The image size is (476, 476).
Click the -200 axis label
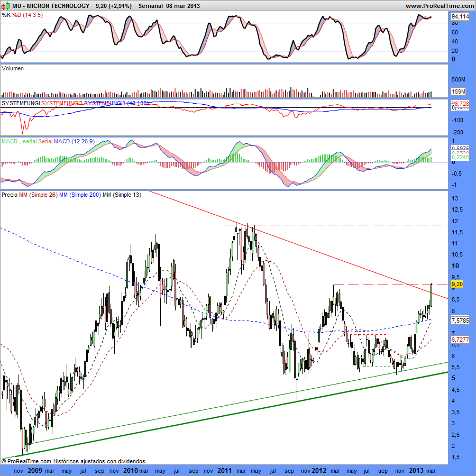point(457,132)
